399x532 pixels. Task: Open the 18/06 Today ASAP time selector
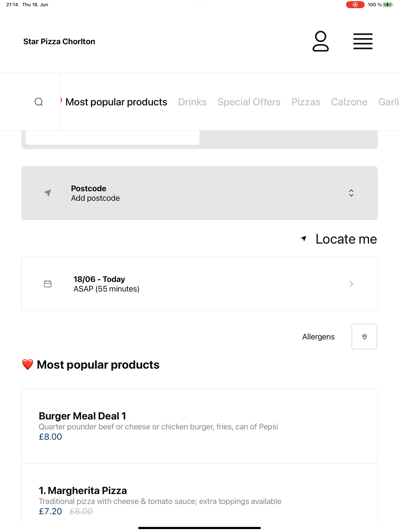click(199, 284)
